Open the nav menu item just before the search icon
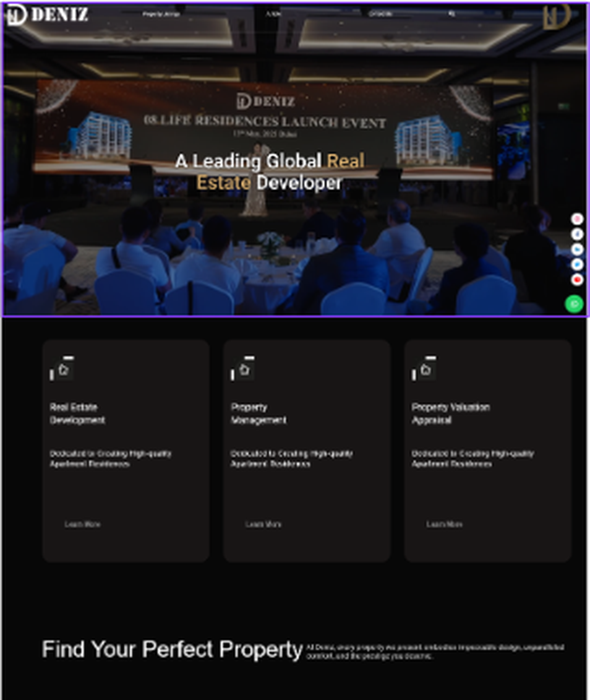This screenshot has width=590, height=700. click(380, 14)
